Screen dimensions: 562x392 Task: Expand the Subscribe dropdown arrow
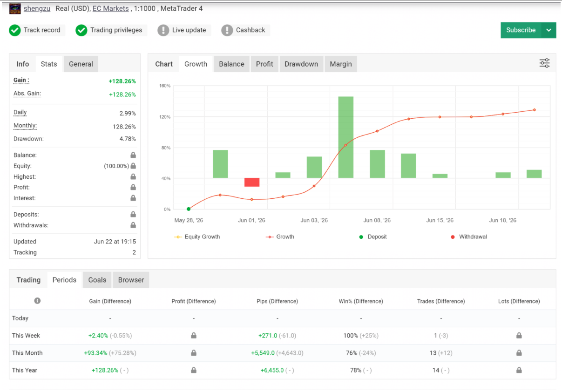tap(549, 30)
